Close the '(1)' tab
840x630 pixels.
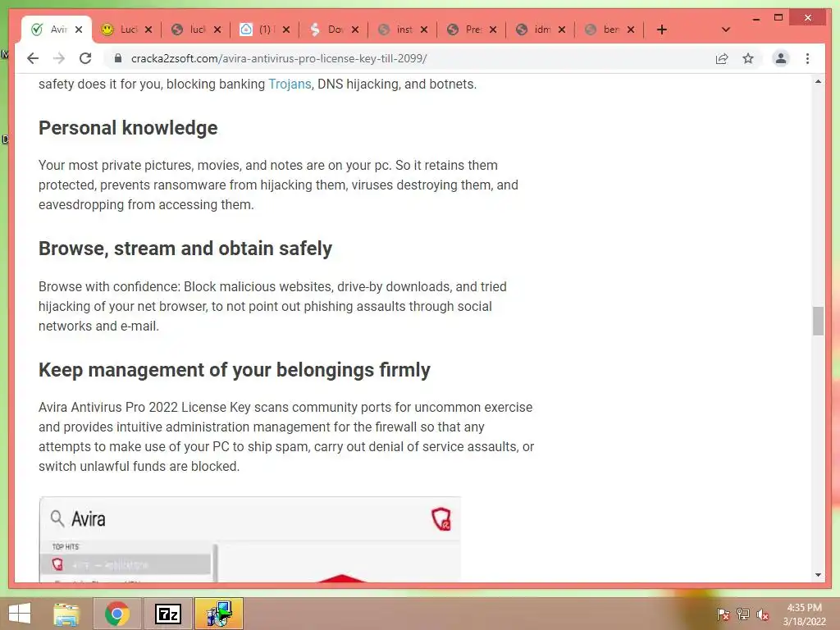[x=286, y=30]
